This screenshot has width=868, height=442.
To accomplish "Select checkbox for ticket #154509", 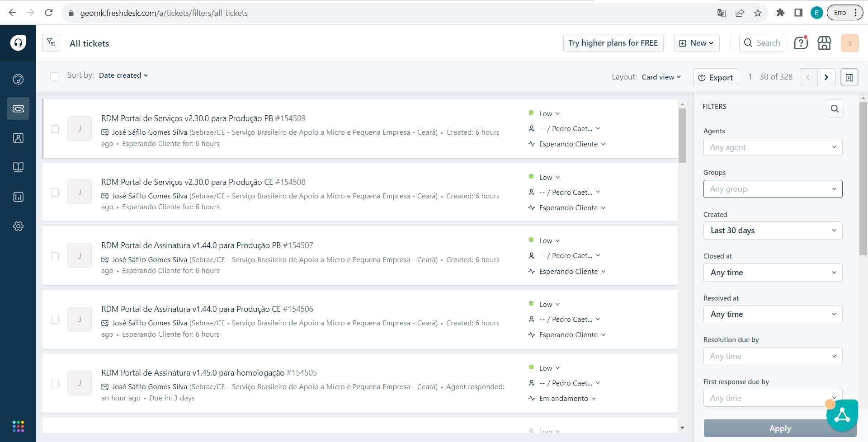I will click(x=55, y=129).
